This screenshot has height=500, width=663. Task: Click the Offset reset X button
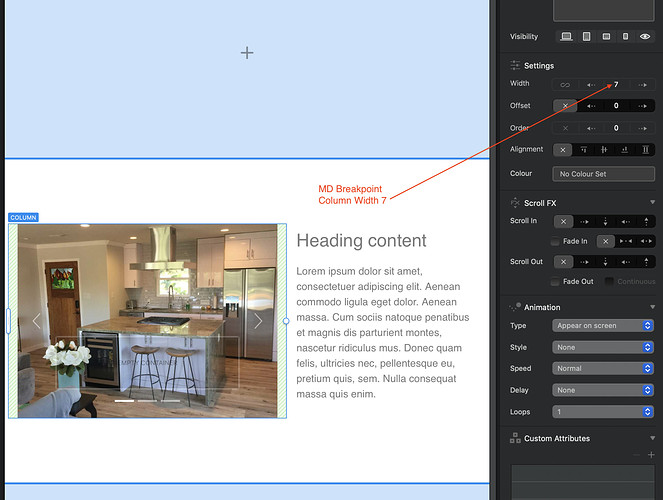[x=565, y=106]
